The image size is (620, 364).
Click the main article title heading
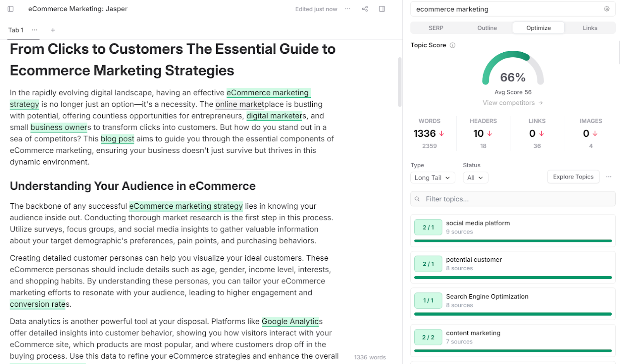(172, 60)
